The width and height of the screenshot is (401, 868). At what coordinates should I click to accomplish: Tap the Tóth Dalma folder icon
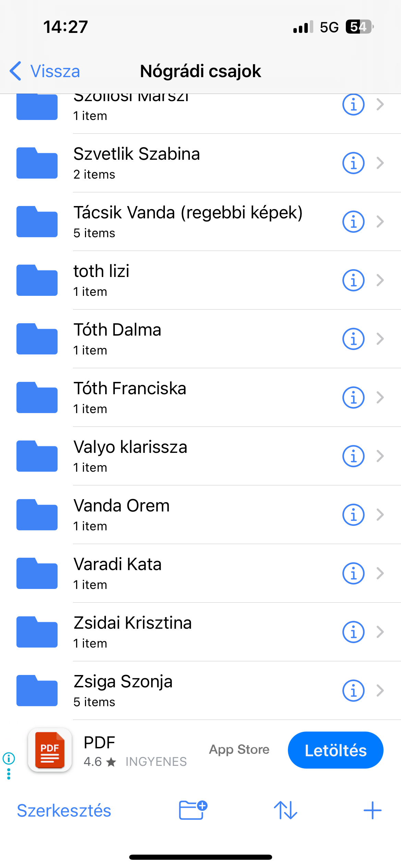click(37, 339)
